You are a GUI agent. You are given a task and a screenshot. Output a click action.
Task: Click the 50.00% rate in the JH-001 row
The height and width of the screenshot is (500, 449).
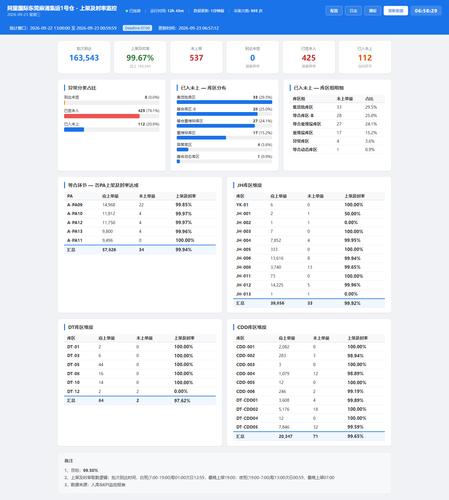[352, 214]
